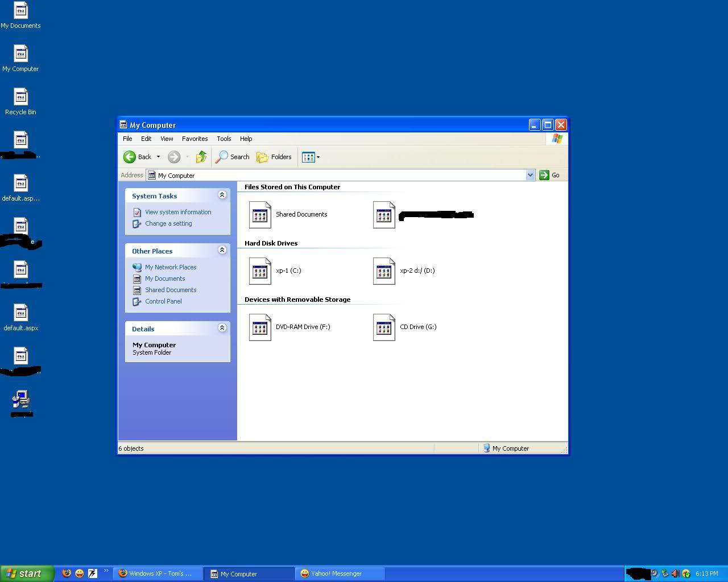
Task: Expand the Address bar dropdown
Action: pos(530,175)
